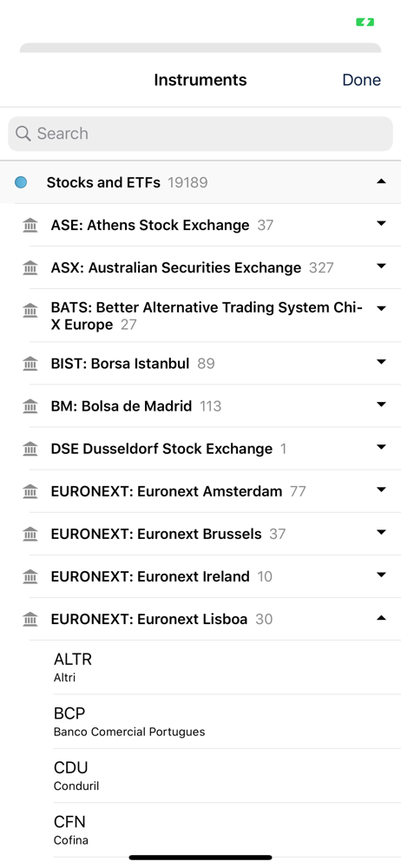Click the bank icon beside Australian Securities Exchange
401x868 pixels.
click(x=30, y=268)
